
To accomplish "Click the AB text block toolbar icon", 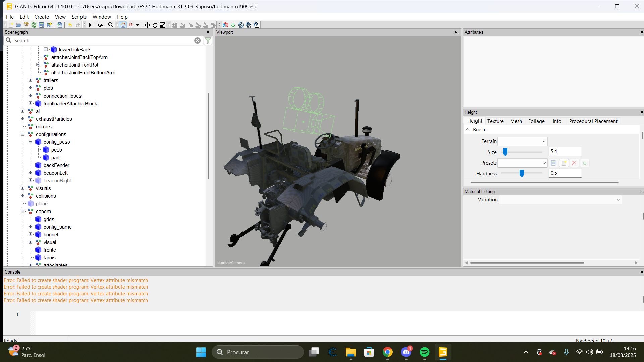I will pos(225,25).
